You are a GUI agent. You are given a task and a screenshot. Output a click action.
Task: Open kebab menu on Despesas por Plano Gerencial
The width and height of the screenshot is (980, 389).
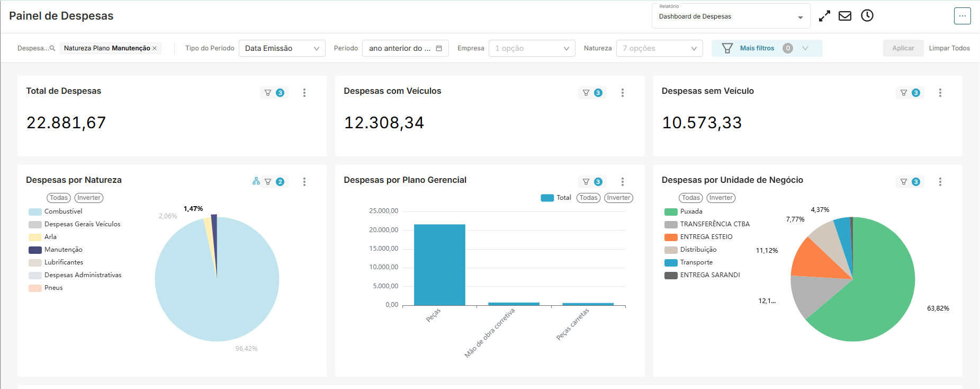[x=623, y=182]
